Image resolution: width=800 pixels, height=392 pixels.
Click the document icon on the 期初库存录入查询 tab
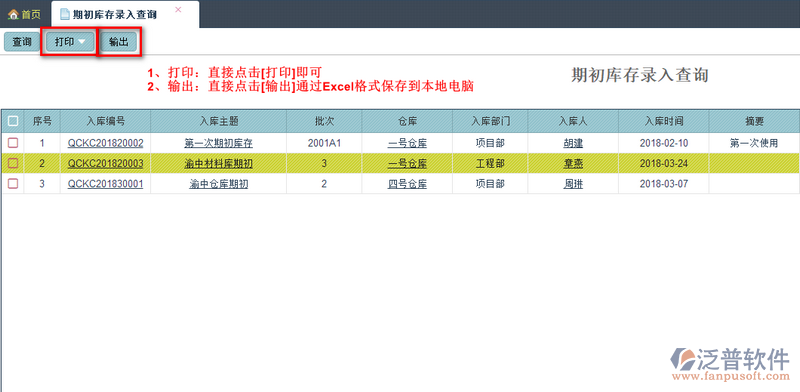[65, 14]
